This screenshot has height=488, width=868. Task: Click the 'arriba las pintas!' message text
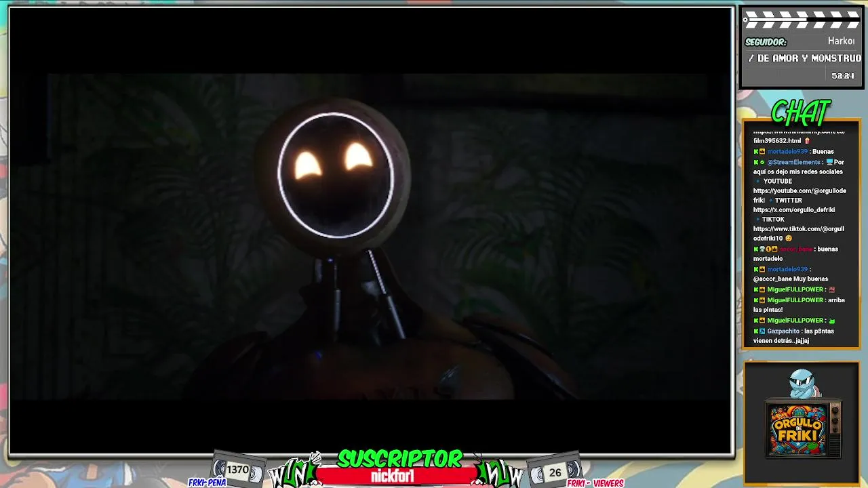click(799, 304)
